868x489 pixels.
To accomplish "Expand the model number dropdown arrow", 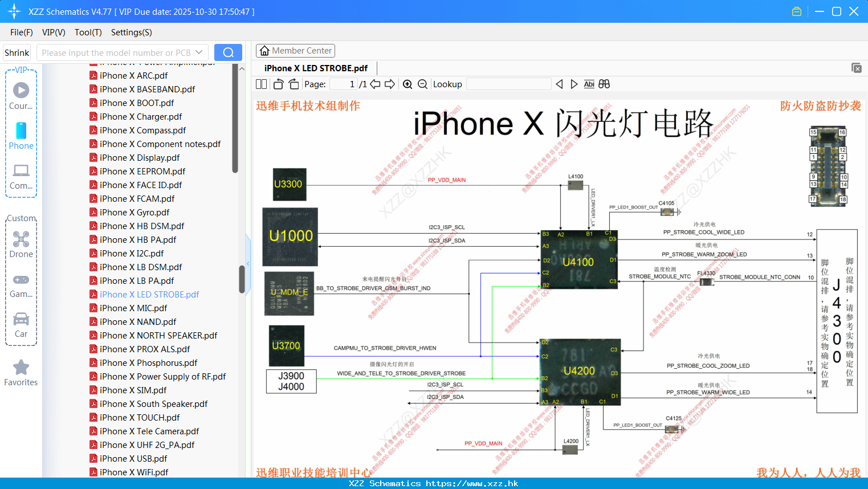I will [199, 52].
